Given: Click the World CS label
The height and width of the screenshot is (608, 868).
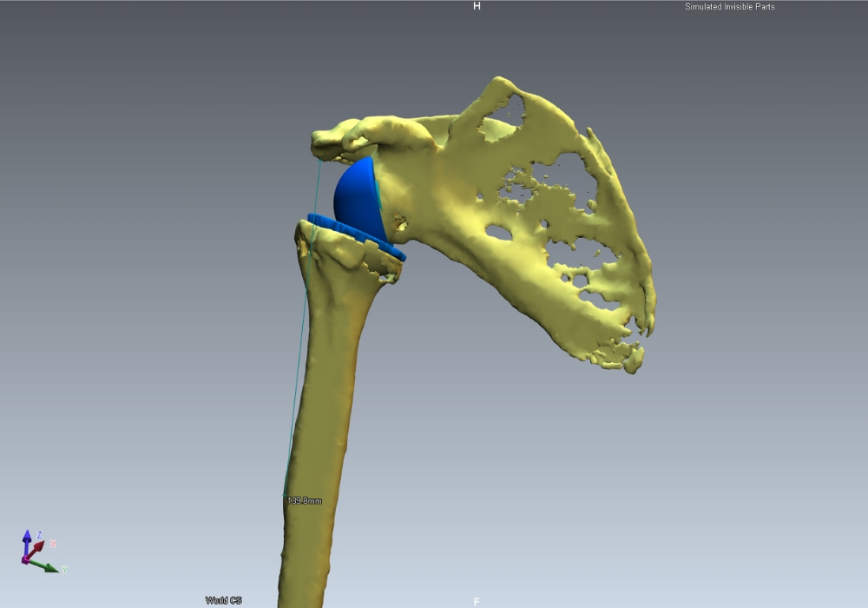Looking at the screenshot, I should click(223, 600).
